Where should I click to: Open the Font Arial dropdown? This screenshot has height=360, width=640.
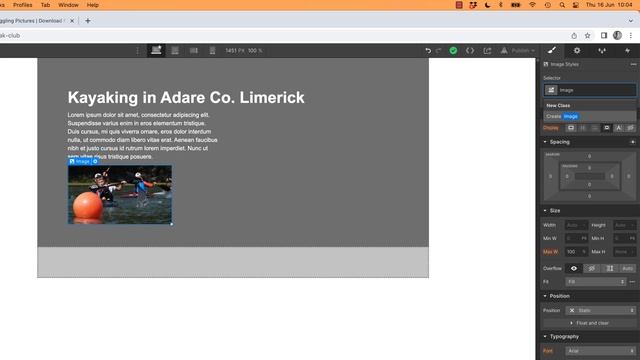(600, 351)
